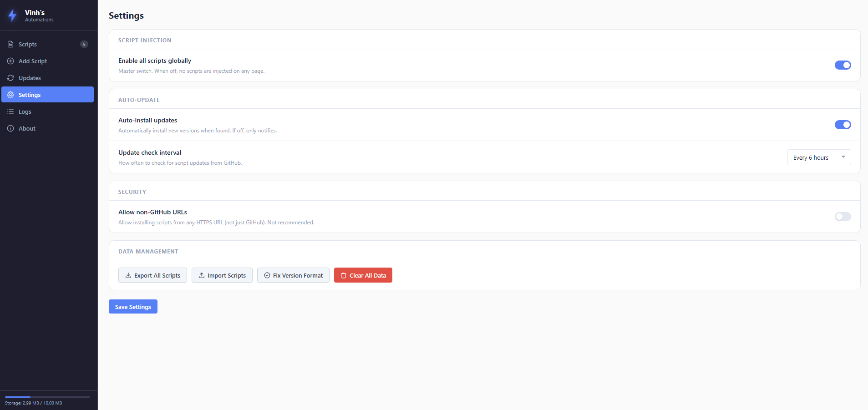
Task: Enable Allow non-GitHub URLs switch
Action: (x=843, y=217)
